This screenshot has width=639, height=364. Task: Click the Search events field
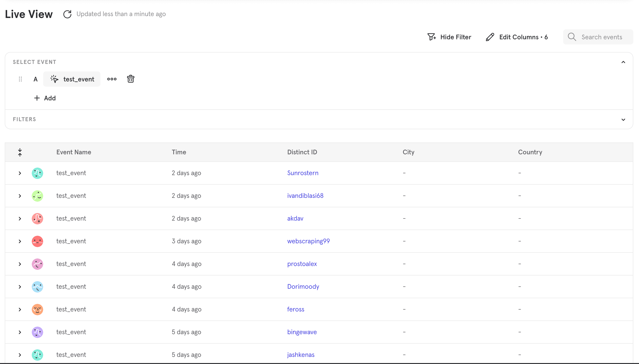click(x=602, y=37)
